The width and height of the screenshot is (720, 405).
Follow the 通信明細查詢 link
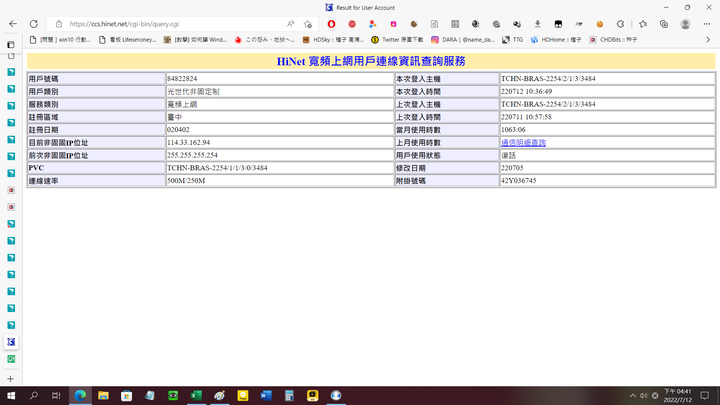point(523,143)
